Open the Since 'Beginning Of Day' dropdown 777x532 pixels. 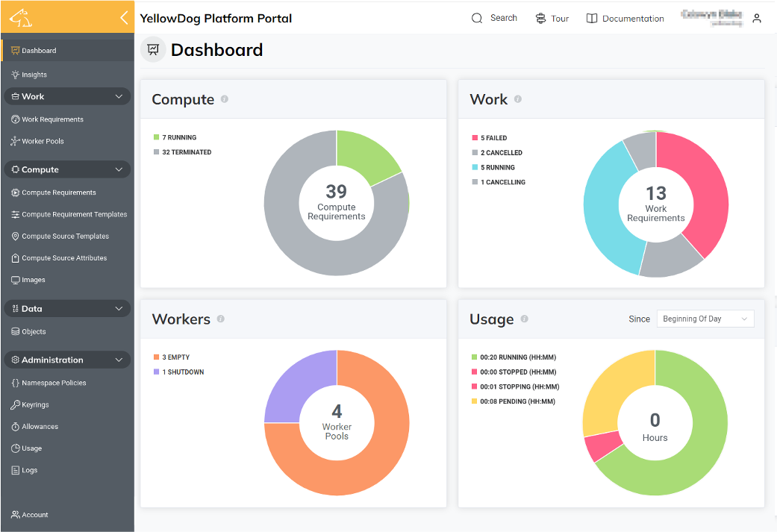click(x=705, y=319)
